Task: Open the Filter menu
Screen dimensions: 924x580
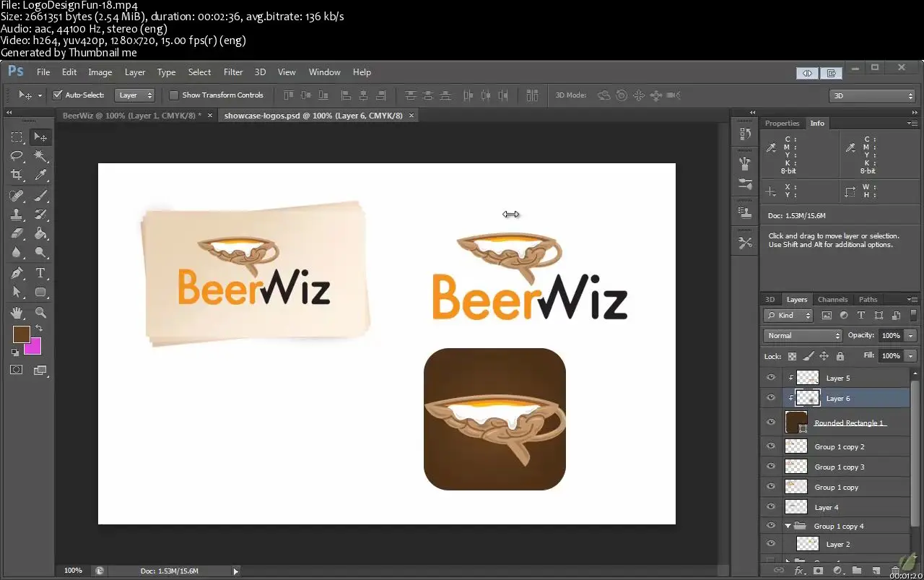Action: [x=233, y=72]
